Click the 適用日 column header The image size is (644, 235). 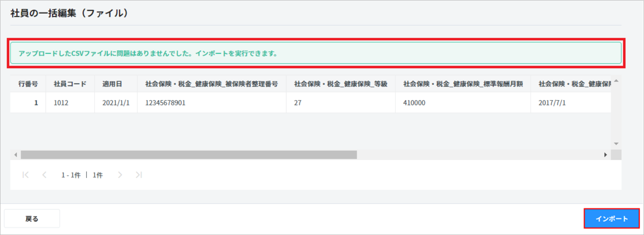[x=112, y=84]
